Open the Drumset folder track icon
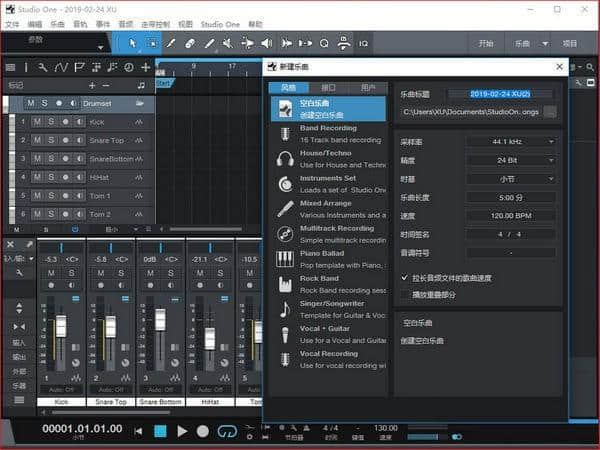 pos(140,103)
